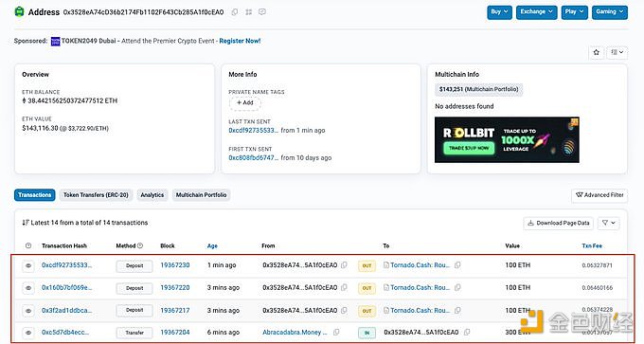Switch to the Analytics tab
Image resolution: width=644 pixels, height=344 pixels.
pyautogui.click(x=152, y=195)
